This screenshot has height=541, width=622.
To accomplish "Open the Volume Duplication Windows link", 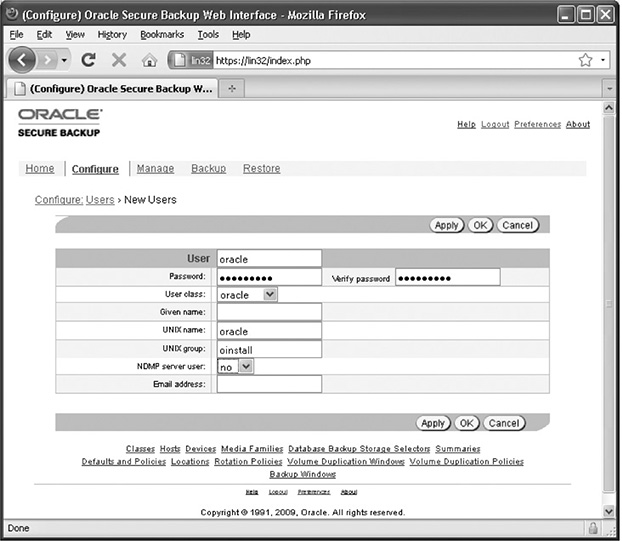I will (x=346, y=462).
